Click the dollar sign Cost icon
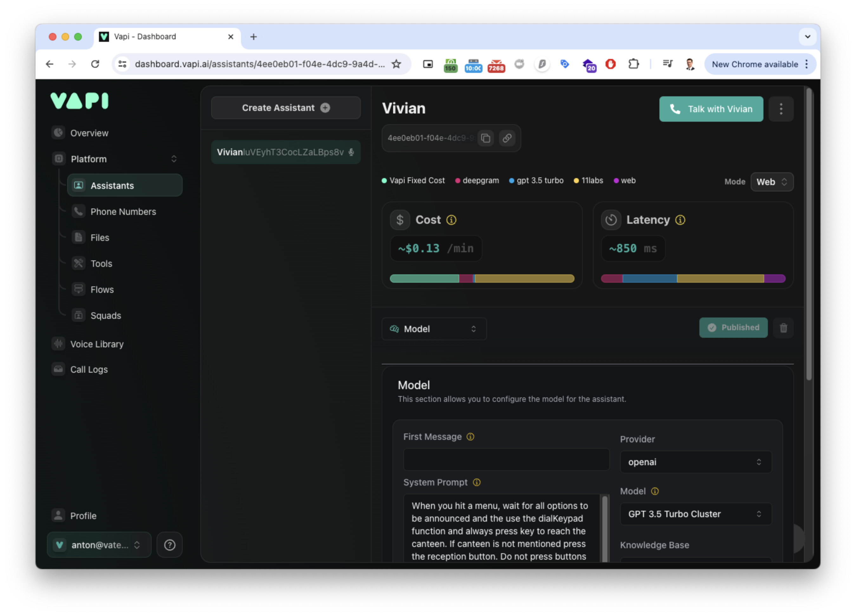The height and width of the screenshot is (616, 856). click(x=400, y=220)
